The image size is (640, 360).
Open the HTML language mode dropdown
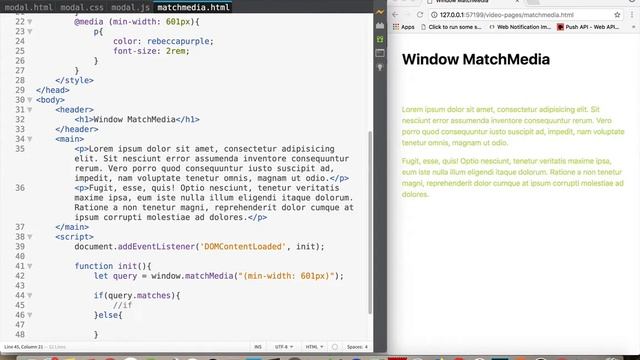point(314,347)
